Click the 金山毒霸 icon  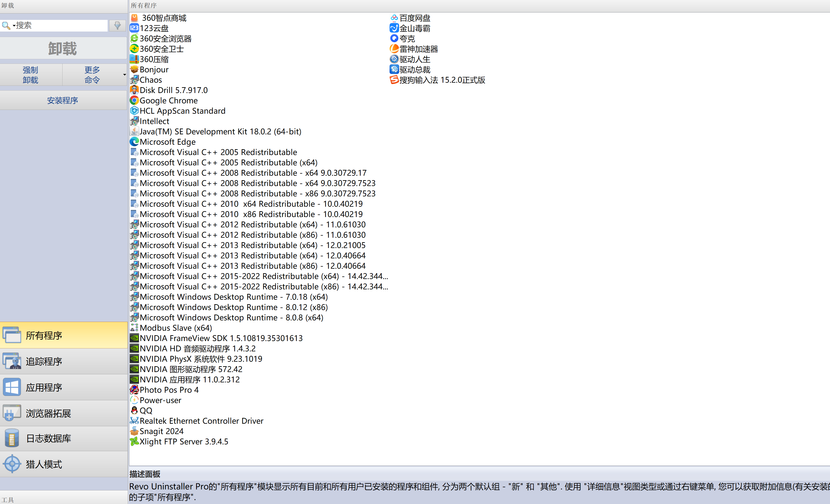coord(394,28)
